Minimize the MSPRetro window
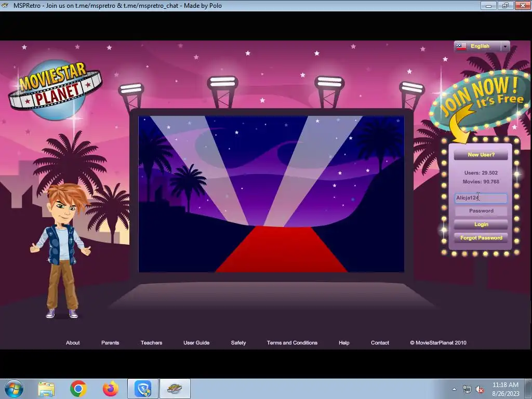532x399 pixels. tap(488, 5)
